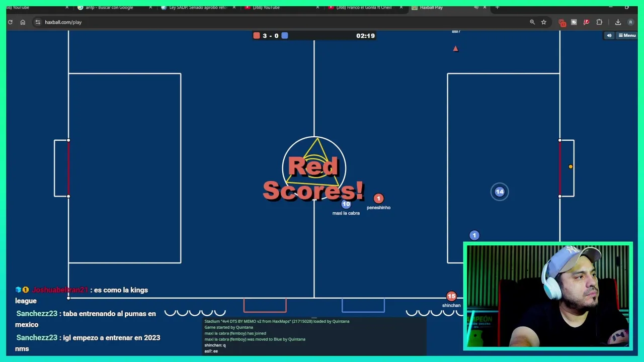Viewport: 644px width, 362px height.
Task: Open the profile avatar R
Action: point(630,22)
